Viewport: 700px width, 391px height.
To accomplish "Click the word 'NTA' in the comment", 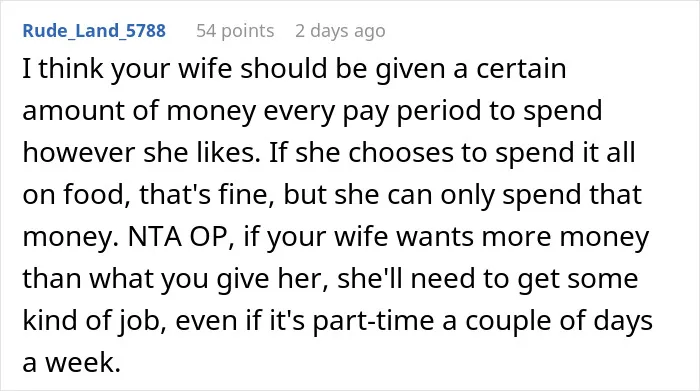I will click(x=155, y=237).
